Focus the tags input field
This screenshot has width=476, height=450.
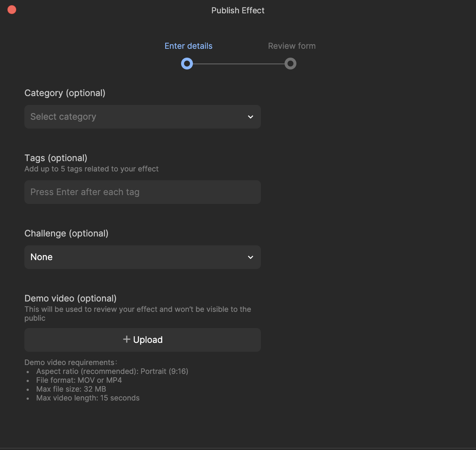coord(143,192)
